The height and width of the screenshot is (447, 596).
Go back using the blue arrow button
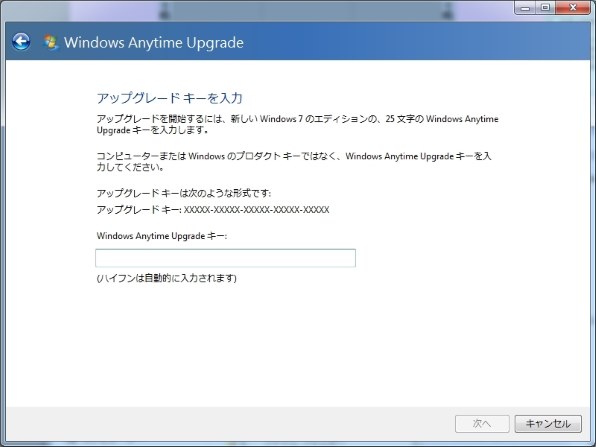click(21, 41)
